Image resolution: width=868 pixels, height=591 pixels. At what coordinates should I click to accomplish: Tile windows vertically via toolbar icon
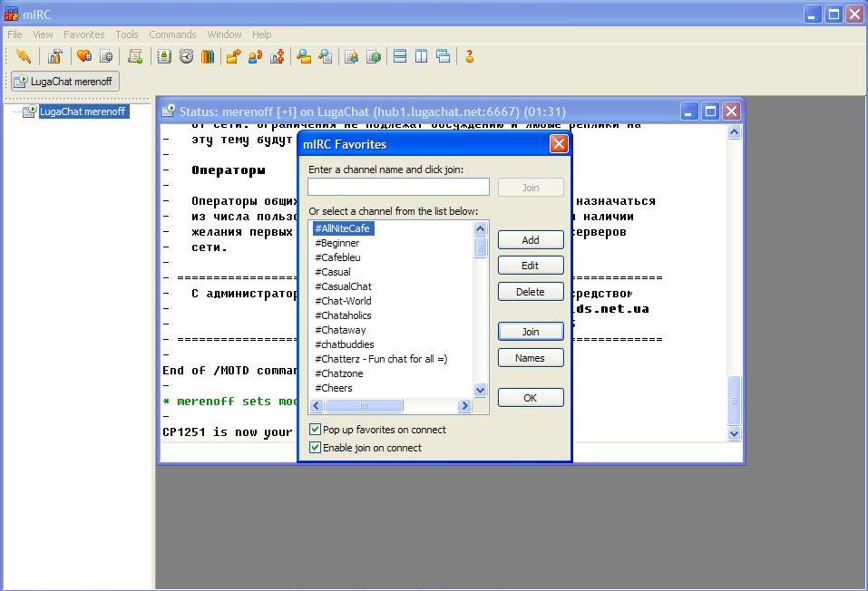(x=421, y=56)
